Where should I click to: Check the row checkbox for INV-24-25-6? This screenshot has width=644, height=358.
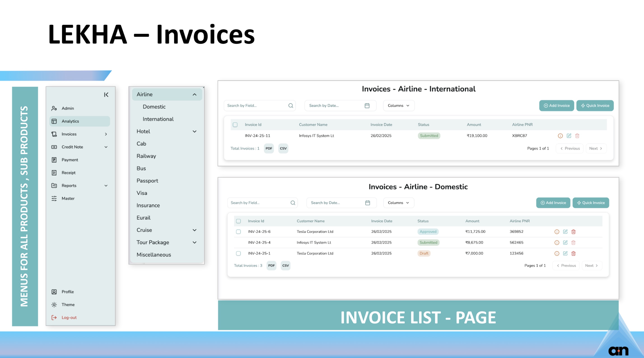238,232
